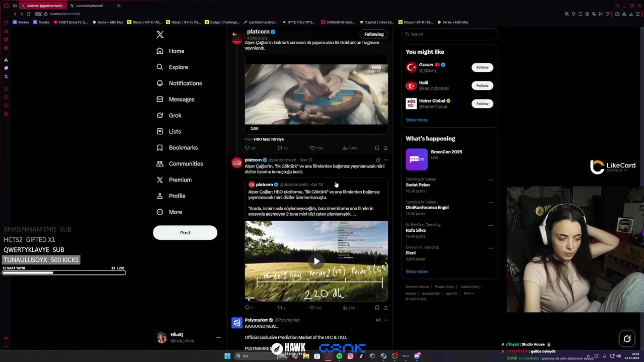Open Home in the X sidebar
Viewport: 644px width, 362px height.
pyautogui.click(x=170, y=51)
